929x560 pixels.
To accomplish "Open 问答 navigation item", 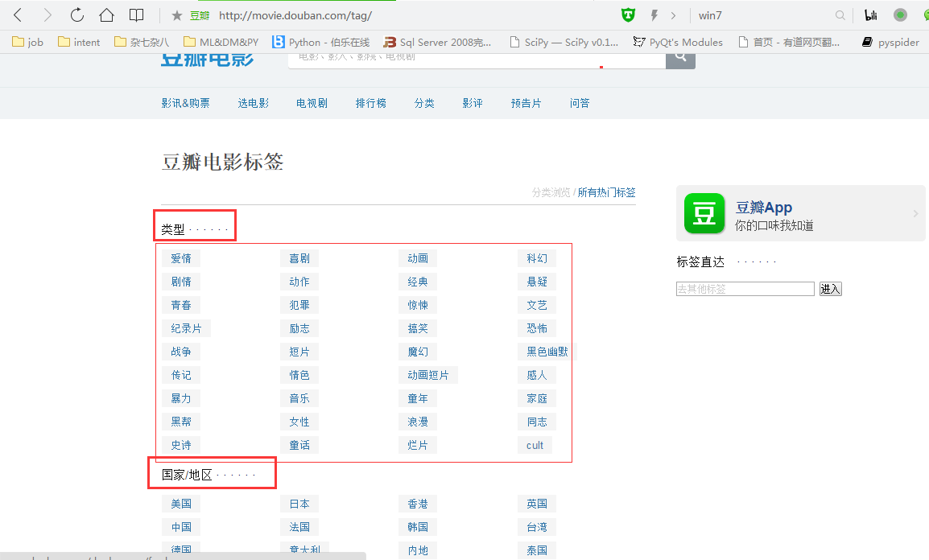I will (580, 103).
